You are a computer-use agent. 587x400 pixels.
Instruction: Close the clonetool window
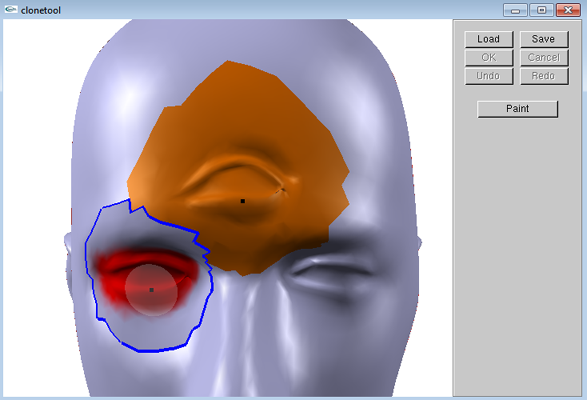pyautogui.click(x=568, y=10)
